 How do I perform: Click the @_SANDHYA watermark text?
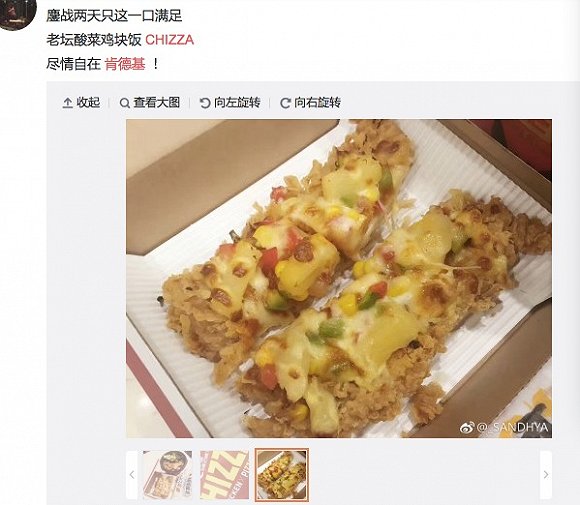click(512, 428)
